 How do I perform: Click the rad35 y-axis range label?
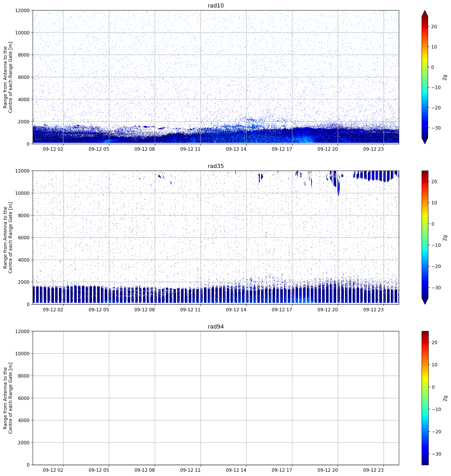click(x=8, y=238)
